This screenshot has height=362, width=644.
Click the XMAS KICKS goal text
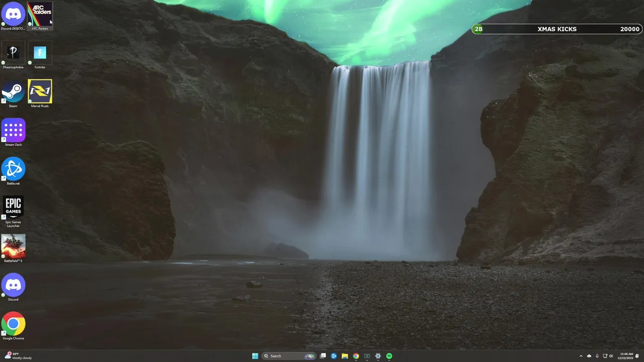(557, 29)
